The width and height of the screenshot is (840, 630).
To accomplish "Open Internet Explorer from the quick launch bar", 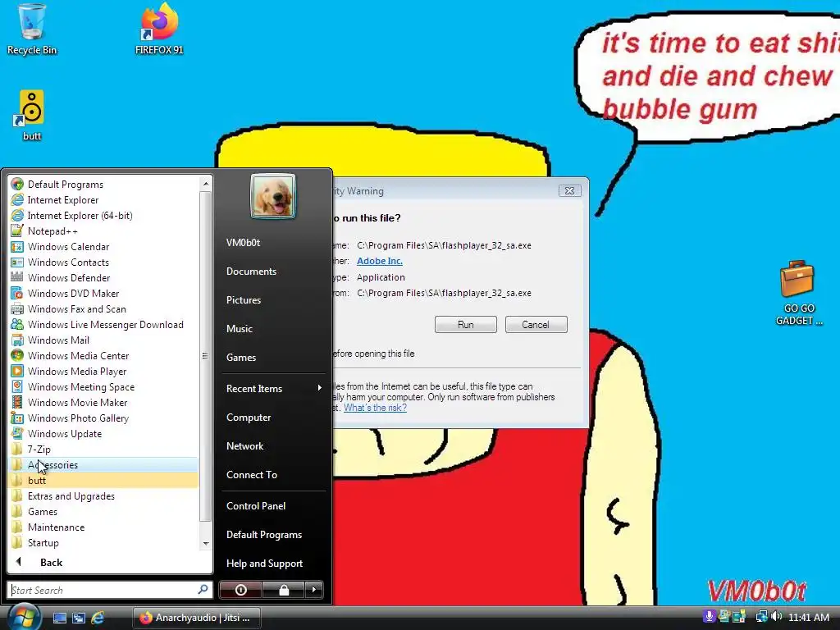I will (98, 618).
